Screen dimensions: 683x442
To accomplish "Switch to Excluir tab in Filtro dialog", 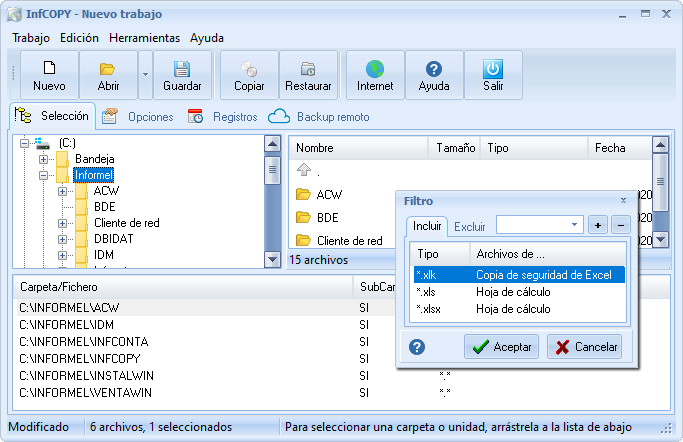I will coord(470,226).
